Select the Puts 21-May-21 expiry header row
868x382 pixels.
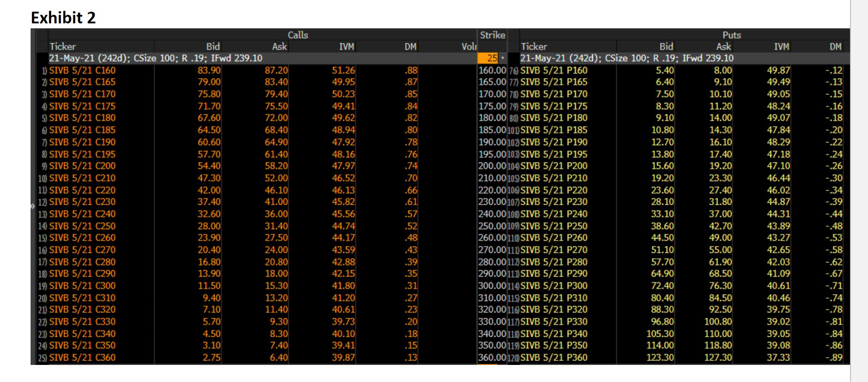(685, 58)
